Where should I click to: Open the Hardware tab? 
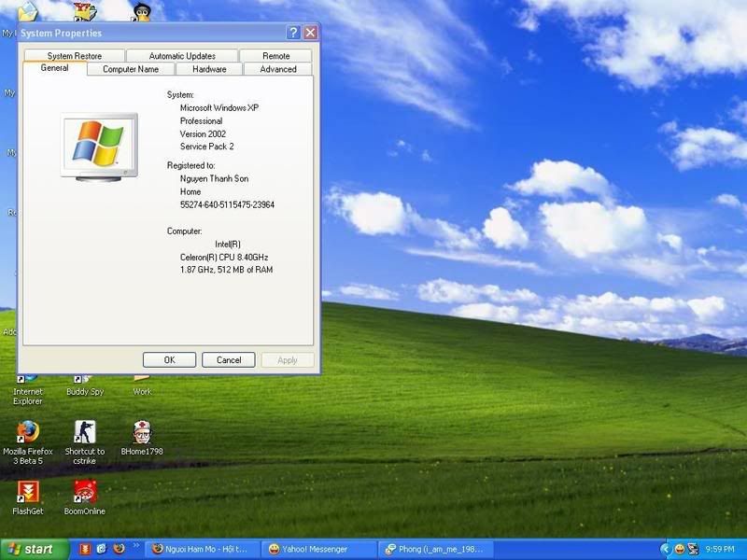(x=209, y=69)
